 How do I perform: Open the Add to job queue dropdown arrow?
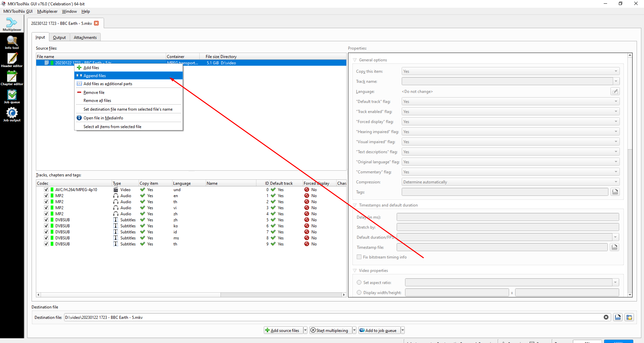click(403, 330)
